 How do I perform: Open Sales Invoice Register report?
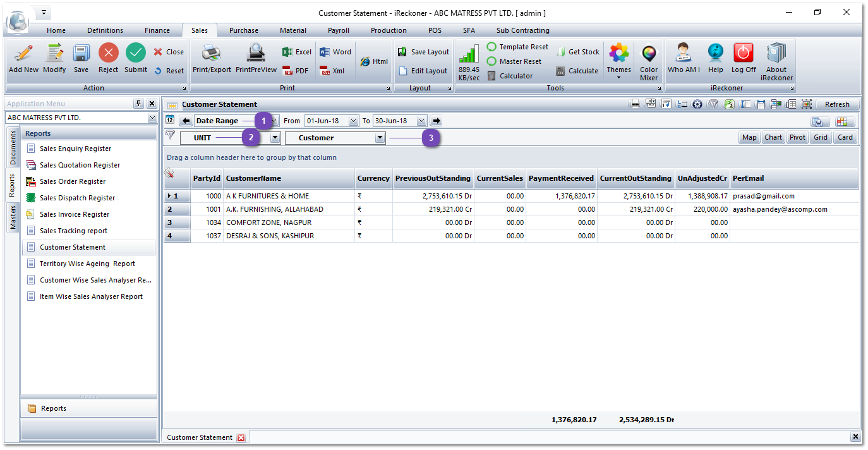75,214
